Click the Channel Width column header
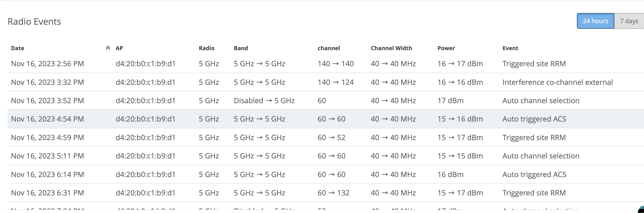The width and height of the screenshot is (644, 213). (391, 48)
